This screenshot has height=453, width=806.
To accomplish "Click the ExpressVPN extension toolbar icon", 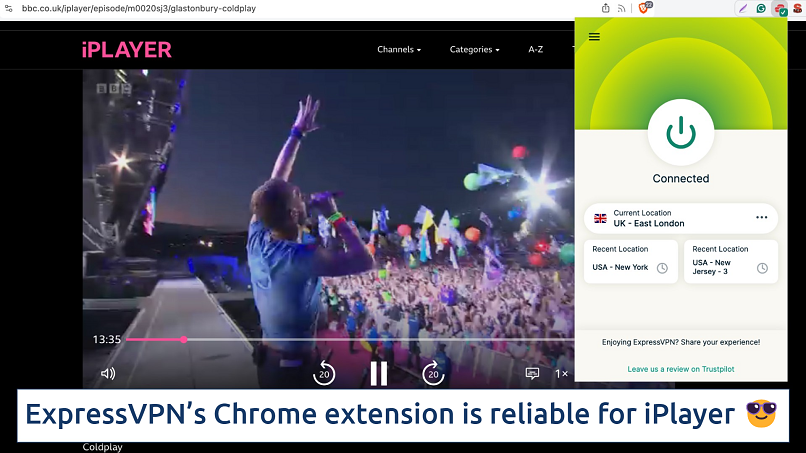I will tap(780, 9).
